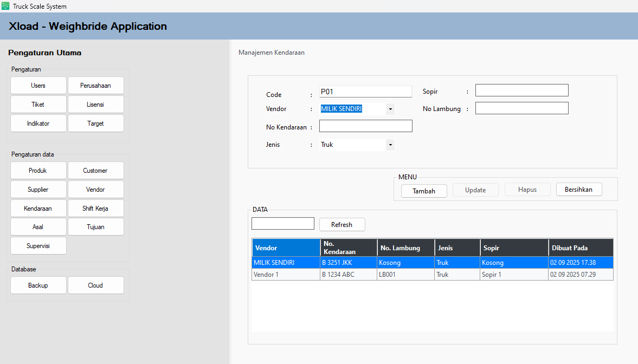Open the Users settings
Viewport: 638px width, 364px height.
pos(38,86)
